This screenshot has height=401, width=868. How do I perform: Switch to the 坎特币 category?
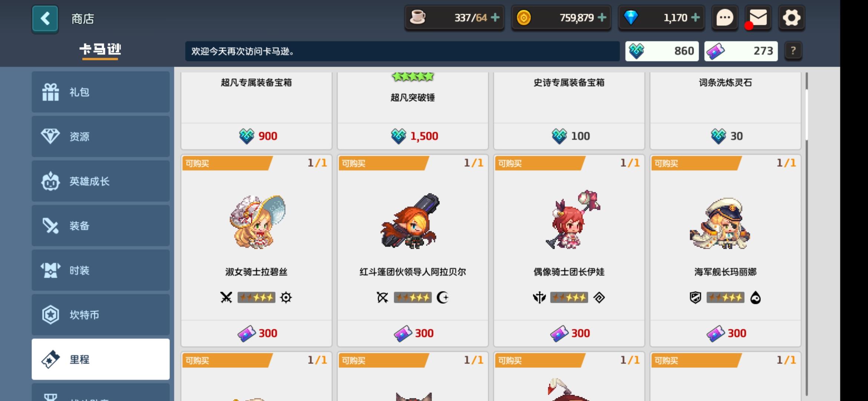pyautogui.click(x=101, y=315)
